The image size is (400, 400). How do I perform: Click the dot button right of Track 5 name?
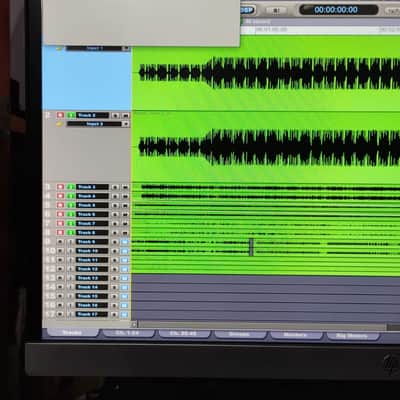click(115, 205)
